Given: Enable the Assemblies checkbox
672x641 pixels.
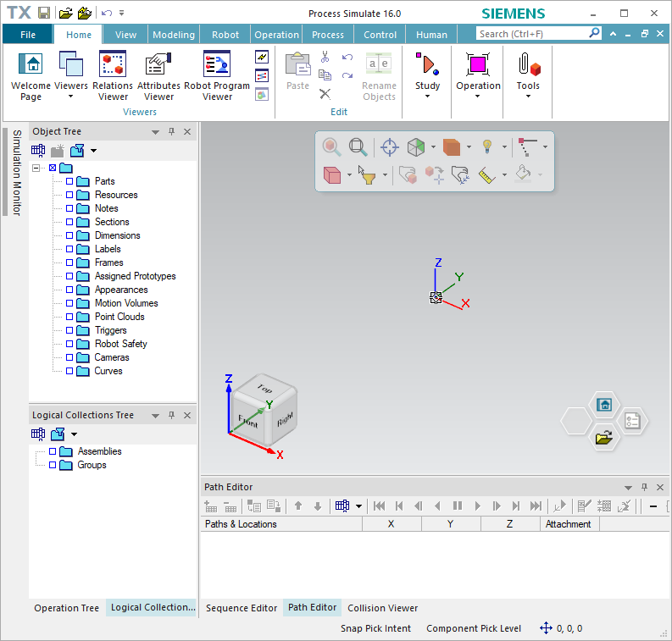Looking at the screenshot, I should coord(53,451).
